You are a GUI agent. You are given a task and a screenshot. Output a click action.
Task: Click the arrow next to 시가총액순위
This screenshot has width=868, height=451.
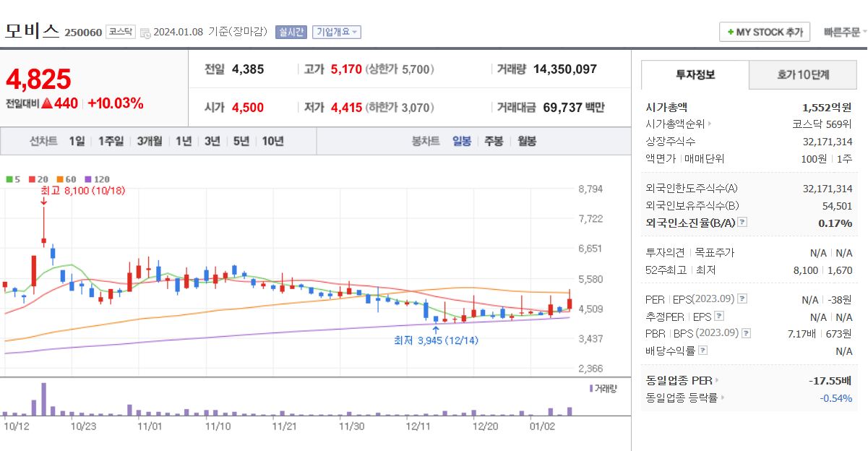(710, 124)
